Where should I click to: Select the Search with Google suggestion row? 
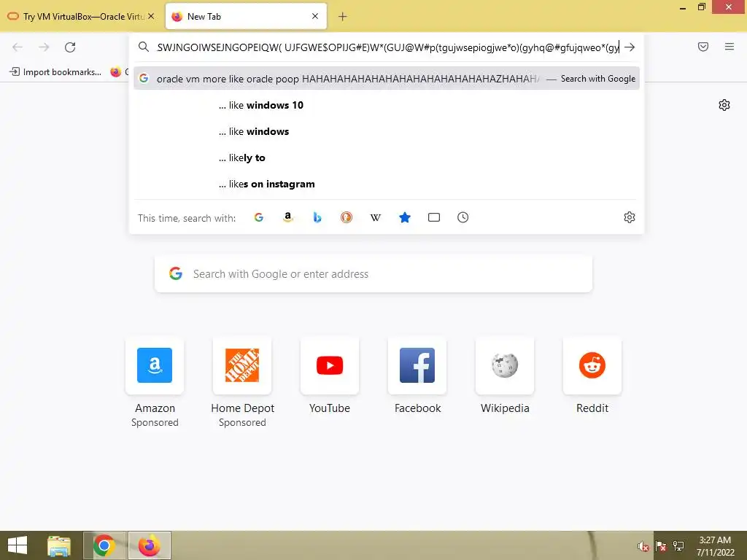[387, 79]
